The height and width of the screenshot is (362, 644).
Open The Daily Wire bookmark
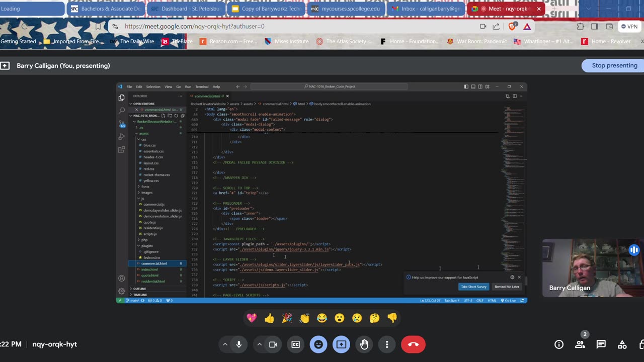132,41
